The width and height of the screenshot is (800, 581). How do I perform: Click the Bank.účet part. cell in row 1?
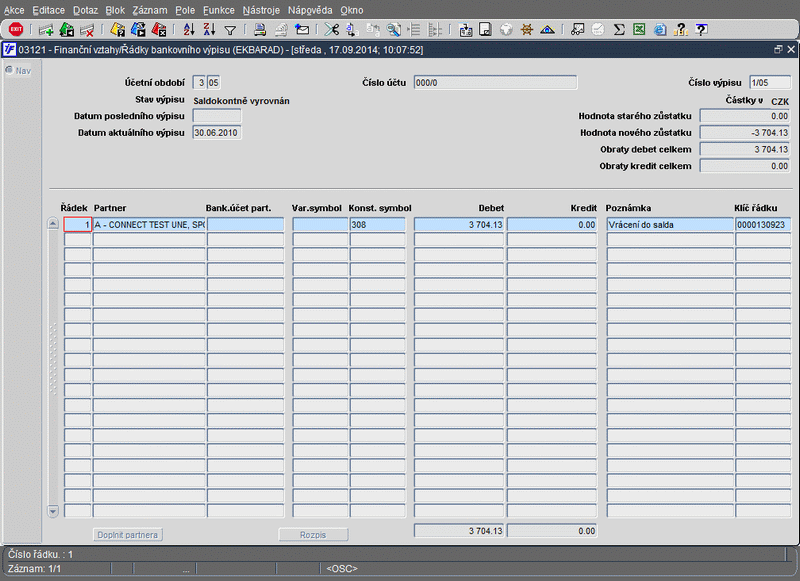coord(245,224)
